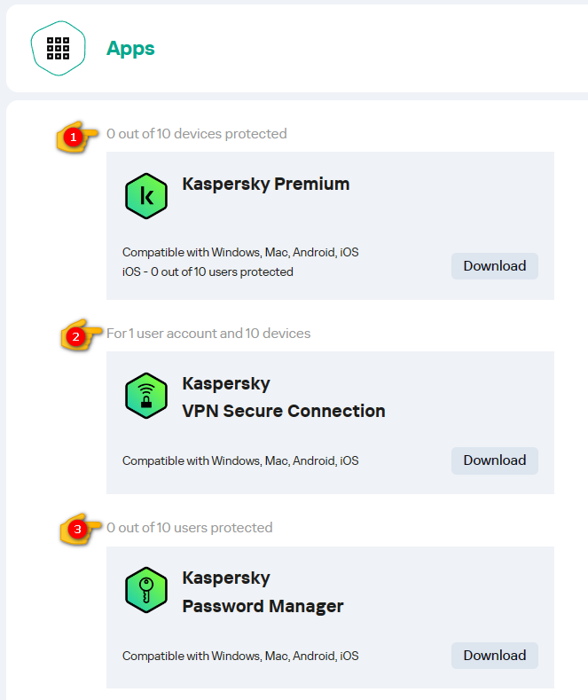Download Kaspersky VPN Secure Connection
The image size is (588, 700).
click(x=494, y=460)
